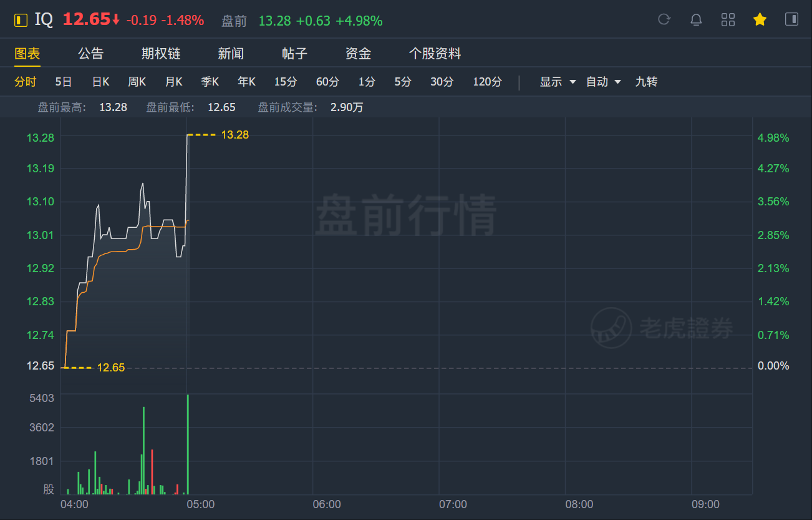
Task: Click the tallest green volume bar
Action: [188, 444]
